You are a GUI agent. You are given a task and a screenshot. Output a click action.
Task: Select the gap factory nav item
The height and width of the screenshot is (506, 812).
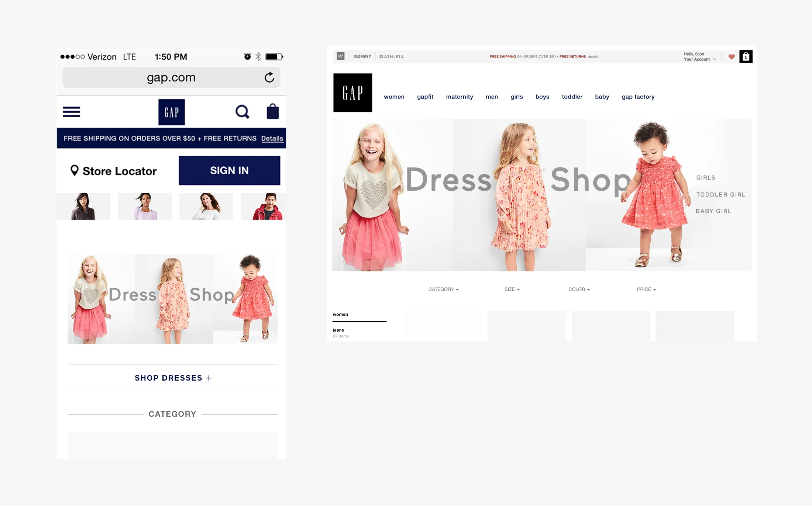click(x=638, y=97)
